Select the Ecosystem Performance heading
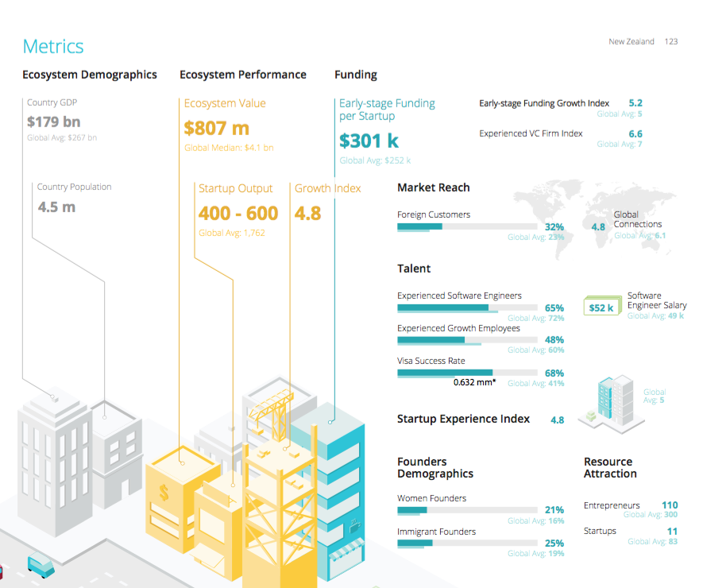This screenshot has width=726, height=588. click(242, 75)
